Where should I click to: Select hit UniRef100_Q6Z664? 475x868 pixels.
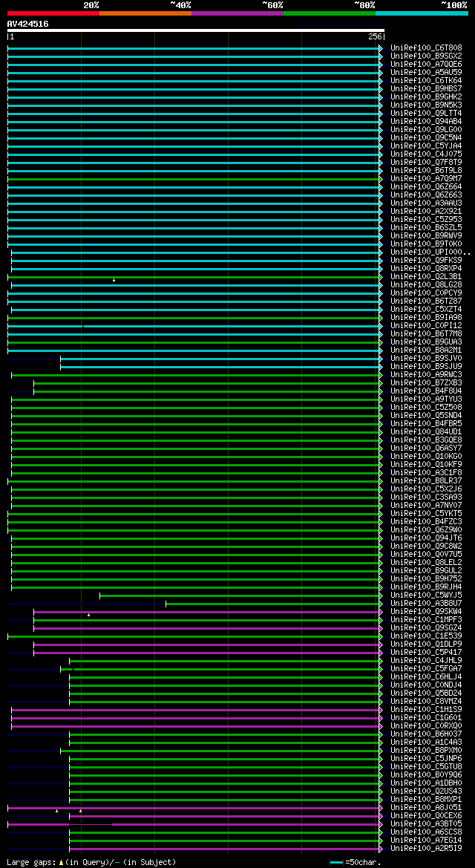click(426, 186)
